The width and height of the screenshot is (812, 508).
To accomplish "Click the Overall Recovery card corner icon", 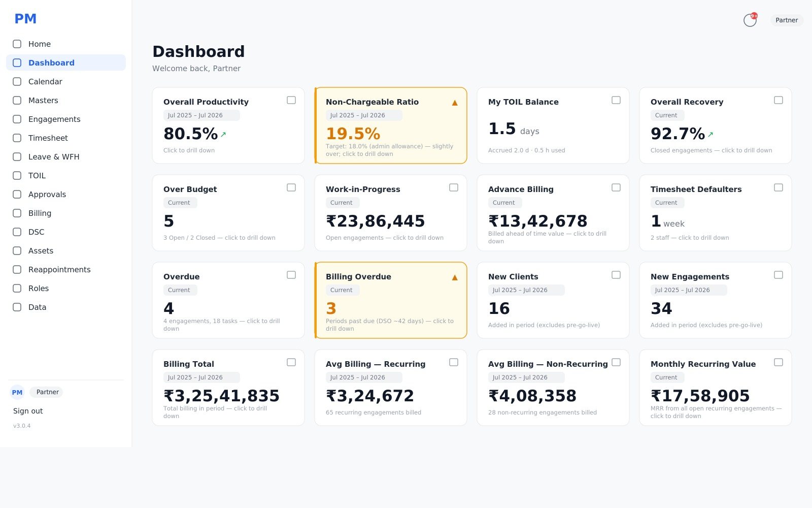I will [x=779, y=100].
